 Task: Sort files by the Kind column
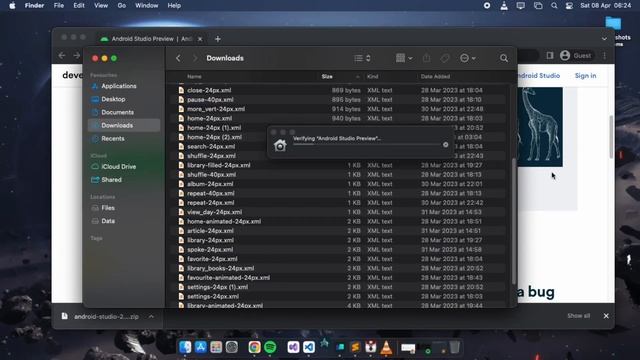point(373,76)
